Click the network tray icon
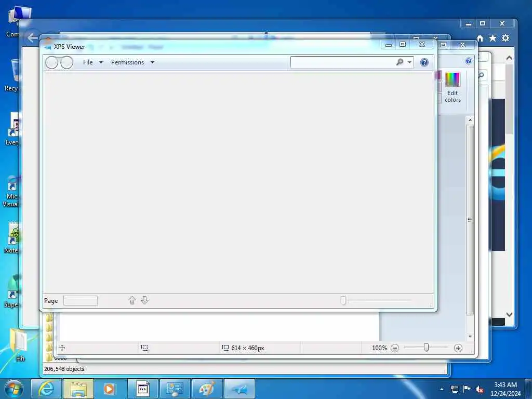 [x=455, y=389]
